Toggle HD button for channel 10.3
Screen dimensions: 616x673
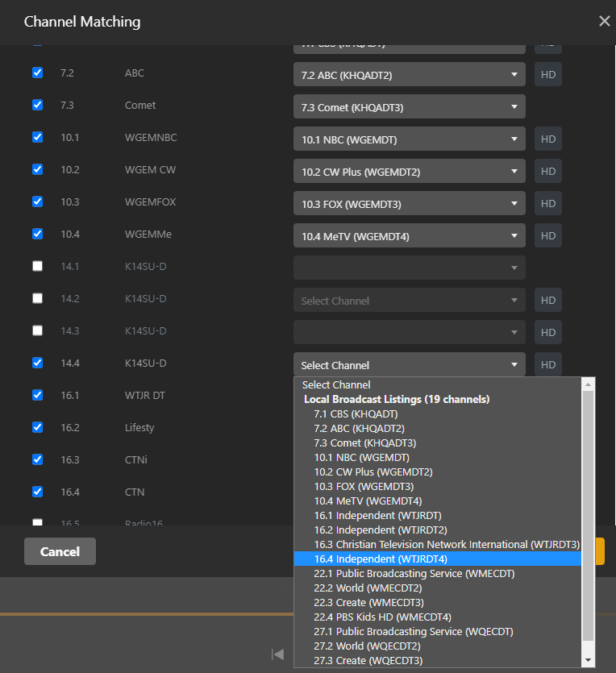548,203
